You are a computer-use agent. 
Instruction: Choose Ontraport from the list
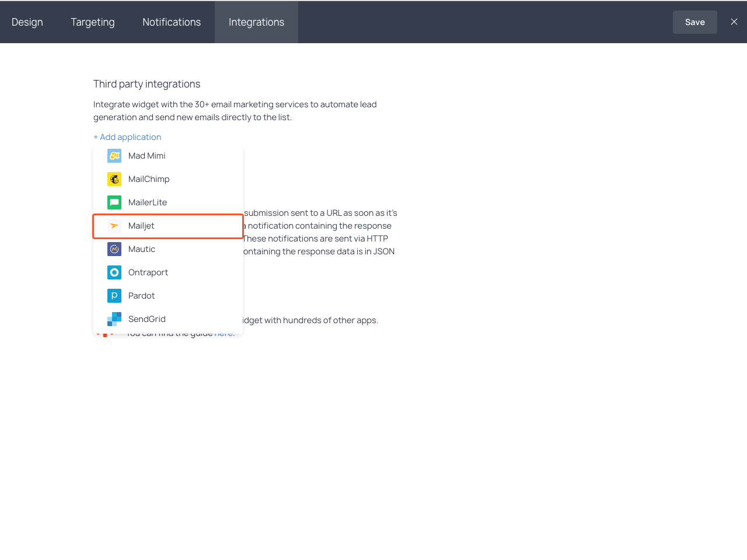pyautogui.click(x=148, y=272)
